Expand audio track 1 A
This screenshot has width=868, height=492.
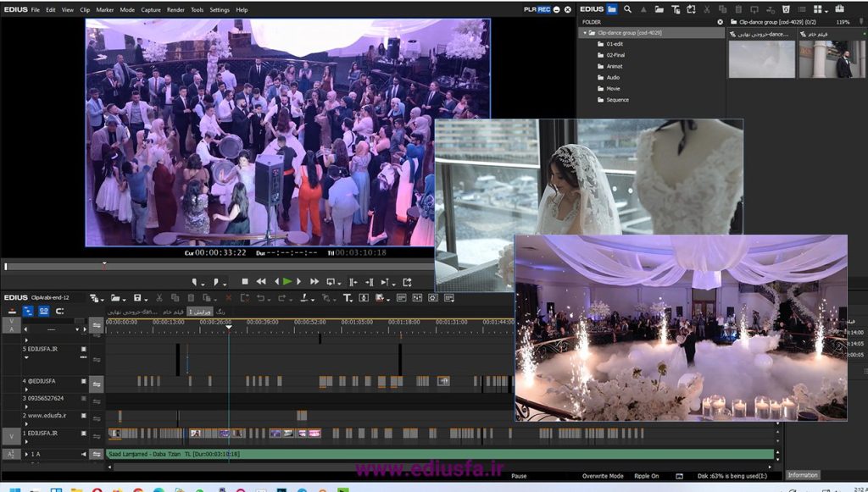point(26,454)
